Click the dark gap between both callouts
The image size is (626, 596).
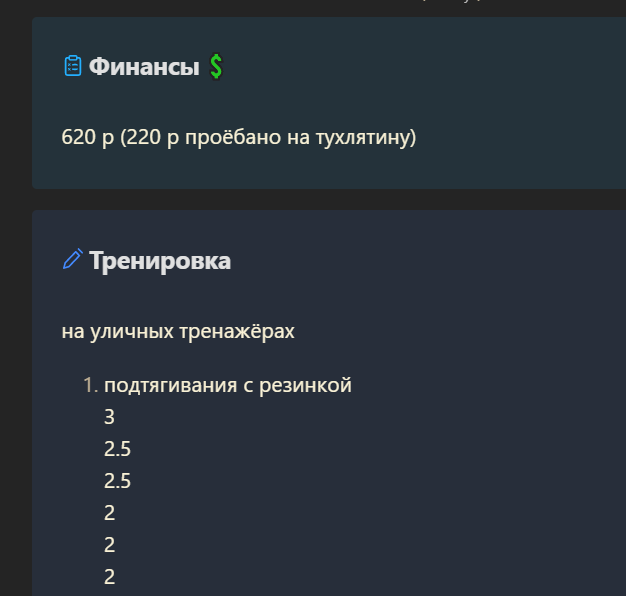(327, 199)
